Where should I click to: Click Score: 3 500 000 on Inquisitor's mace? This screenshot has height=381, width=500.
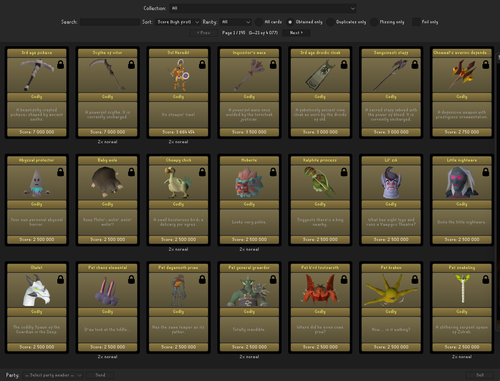[x=249, y=132]
